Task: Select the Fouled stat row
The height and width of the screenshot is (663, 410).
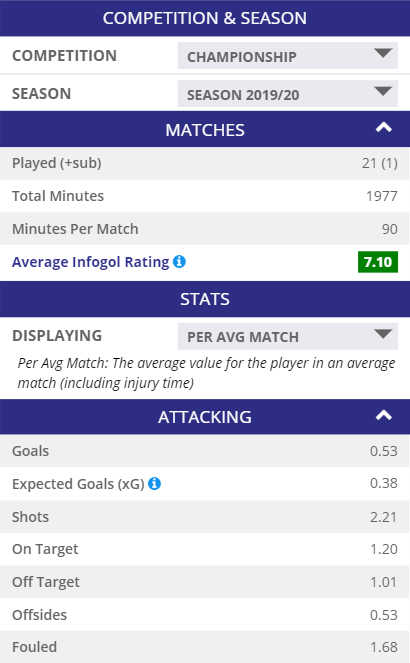Action: [x=205, y=647]
